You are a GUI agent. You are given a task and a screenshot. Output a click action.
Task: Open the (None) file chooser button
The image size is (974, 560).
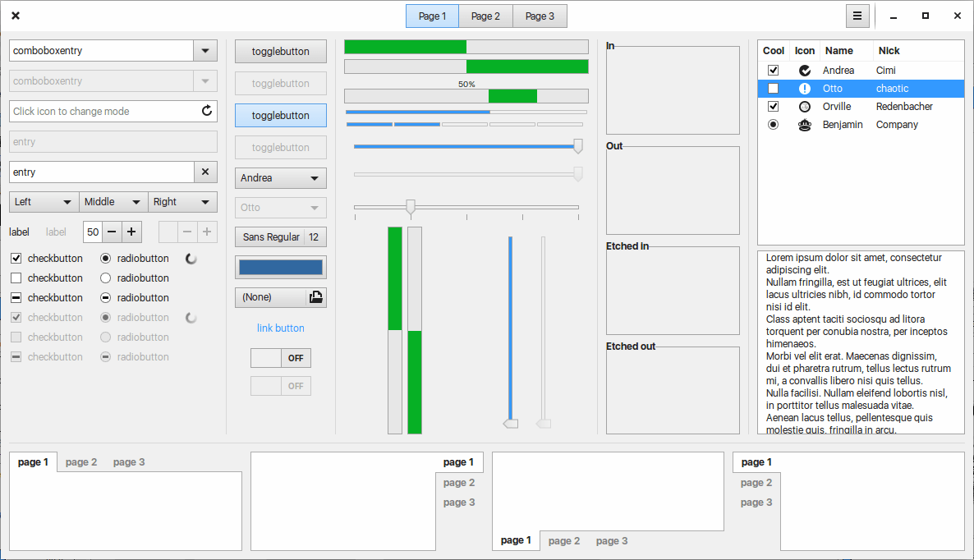[281, 296]
